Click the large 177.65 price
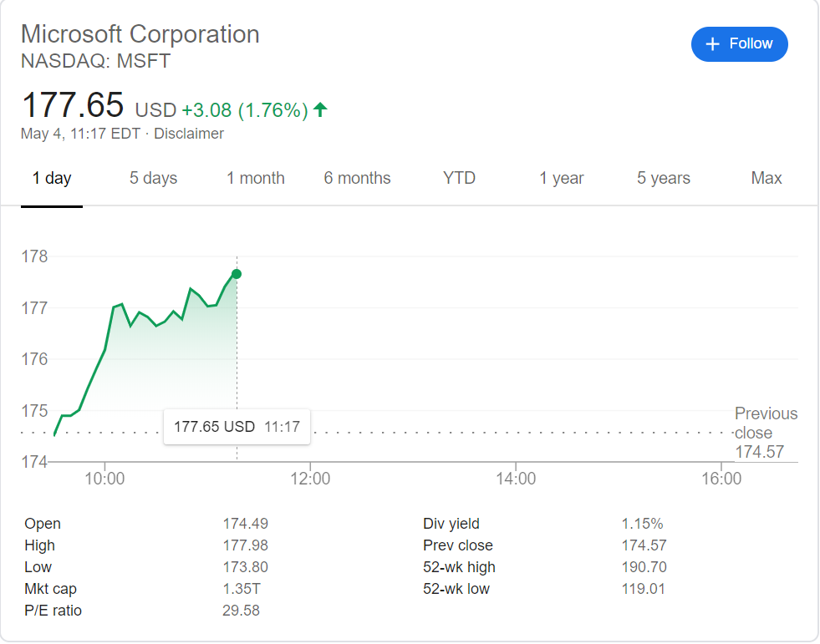 point(73,105)
